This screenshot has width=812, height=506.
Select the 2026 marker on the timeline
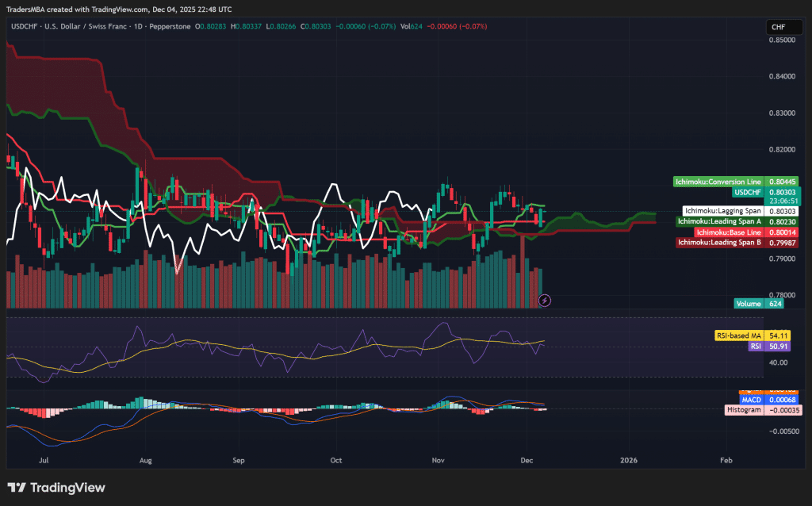click(x=630, y=460)
